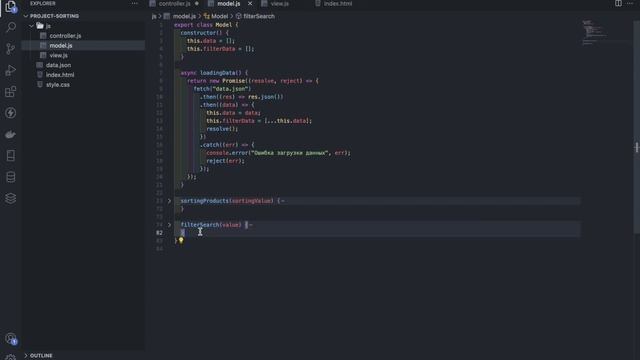Open editor more actions ellipsis
The width and height of the screenshot is (640, 360).
(630, 3)
